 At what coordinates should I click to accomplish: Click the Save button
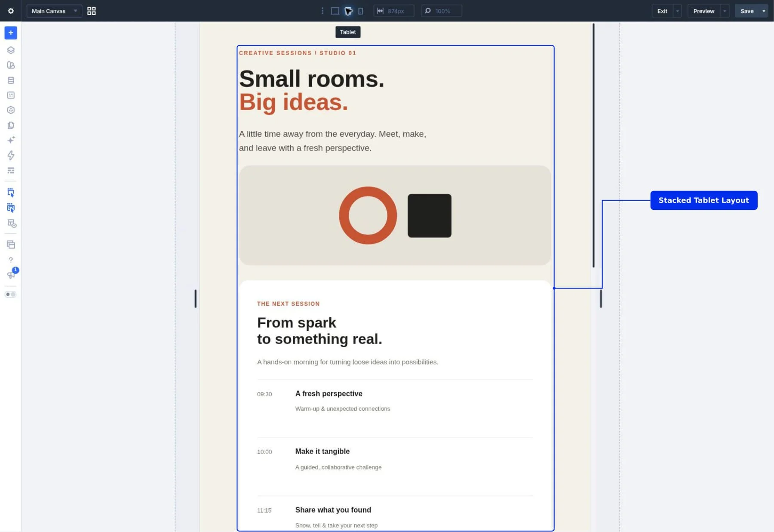click(747, 11)
